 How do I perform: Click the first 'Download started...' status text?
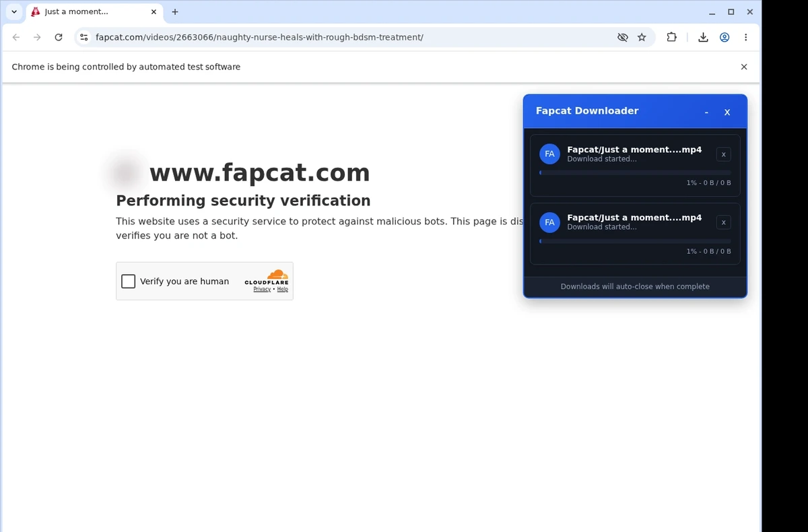(602, 159)
